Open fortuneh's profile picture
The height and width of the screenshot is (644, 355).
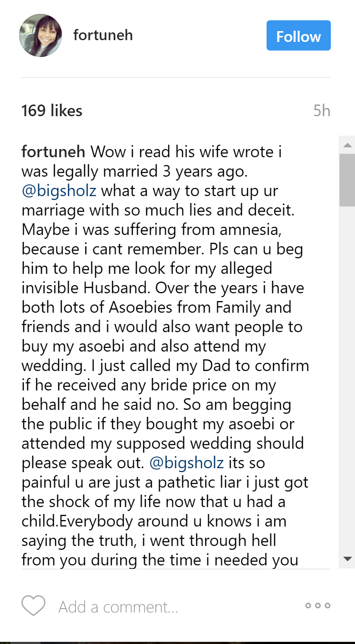[x=41, y=35]
